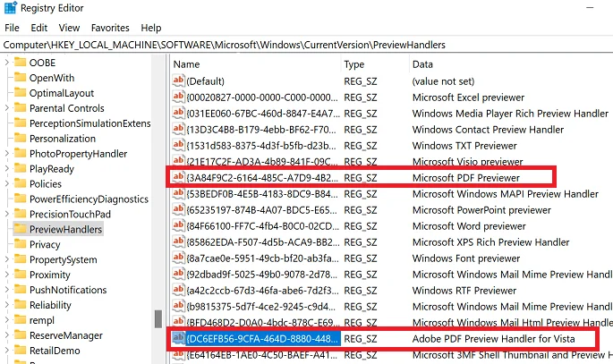The image size is (613, 364).
Task: Open the Help menu
Action: pos(151,28)
